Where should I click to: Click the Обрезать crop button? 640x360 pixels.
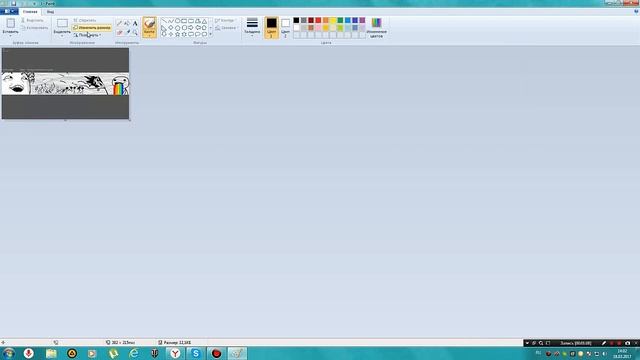click(x=85, y=20)
